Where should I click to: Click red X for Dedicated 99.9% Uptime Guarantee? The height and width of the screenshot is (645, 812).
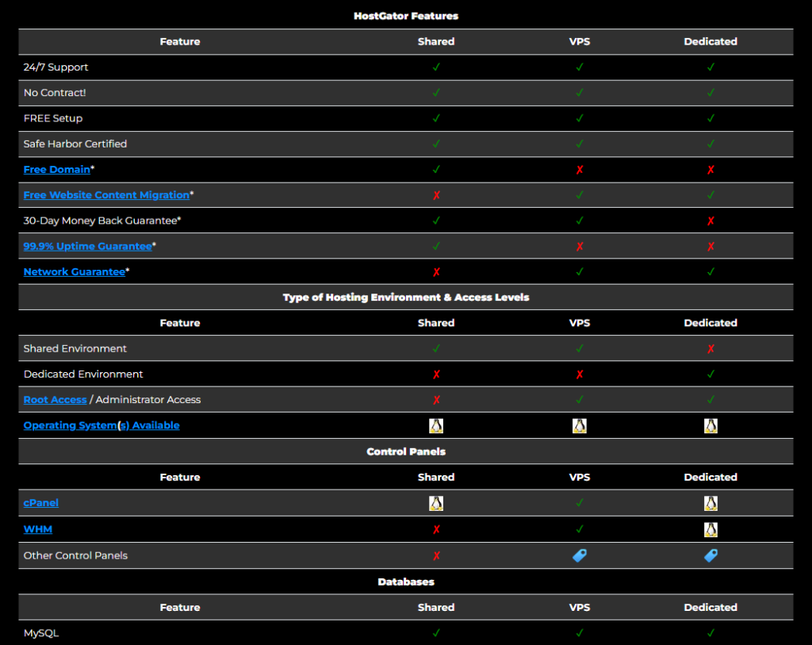pos(710,247)
